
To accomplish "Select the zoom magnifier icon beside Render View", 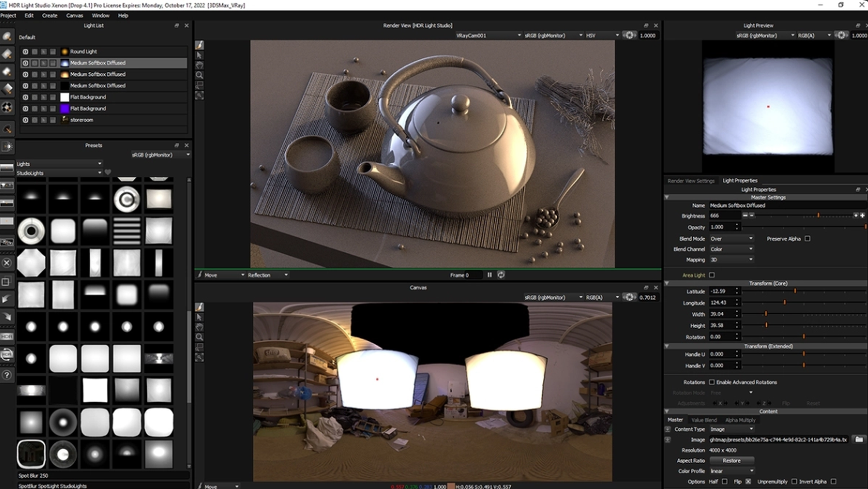I will click(x=199, y=74).
